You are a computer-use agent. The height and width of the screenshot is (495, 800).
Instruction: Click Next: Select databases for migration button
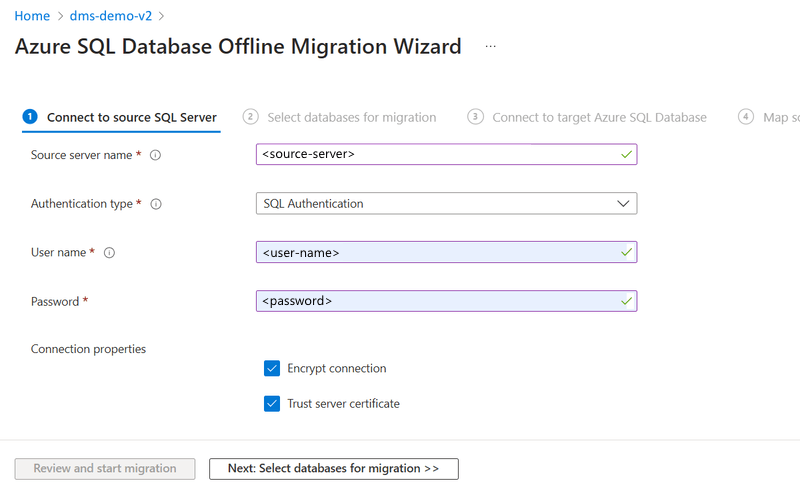click(x=334, y=469)
